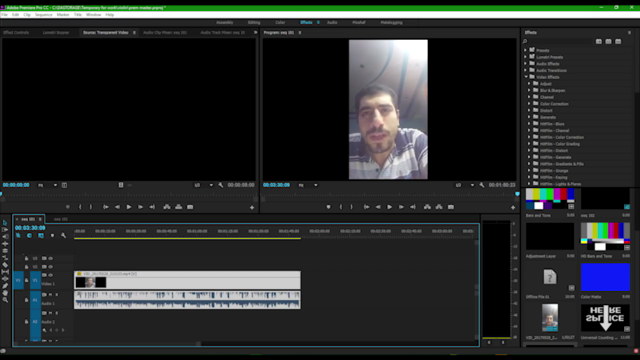Switch to the Editing workspace

tap(254, 22)
